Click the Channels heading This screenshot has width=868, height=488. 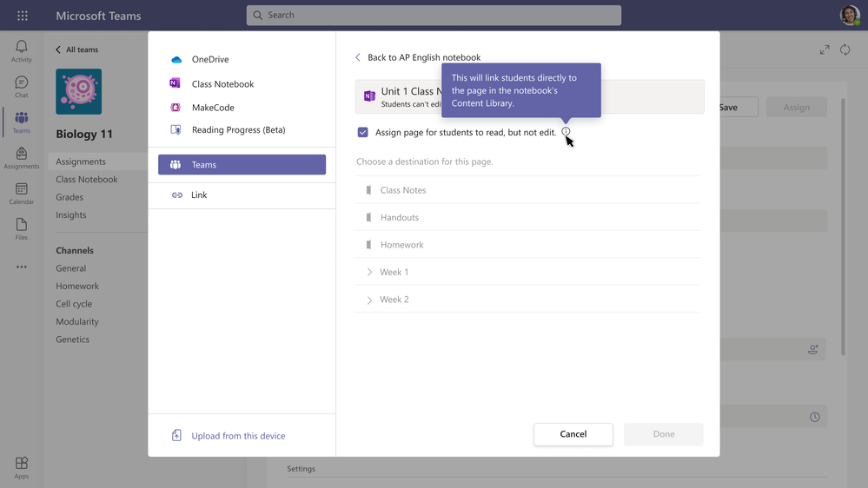coord(75,251)
